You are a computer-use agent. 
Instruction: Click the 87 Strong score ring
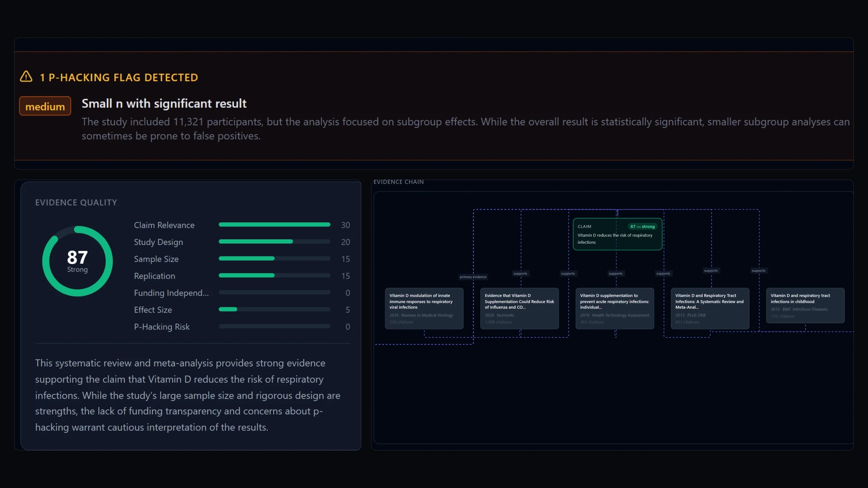pos(78,261)
